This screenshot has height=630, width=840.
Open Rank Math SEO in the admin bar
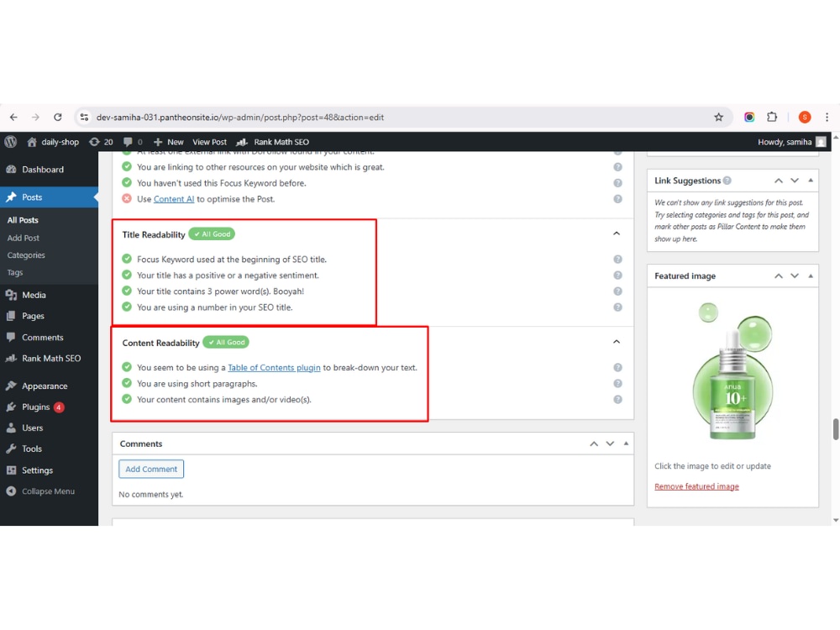click(273, 141)
